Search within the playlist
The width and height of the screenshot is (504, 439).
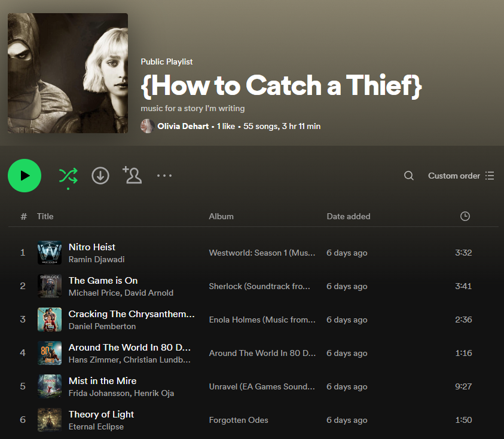pos(409,176)
